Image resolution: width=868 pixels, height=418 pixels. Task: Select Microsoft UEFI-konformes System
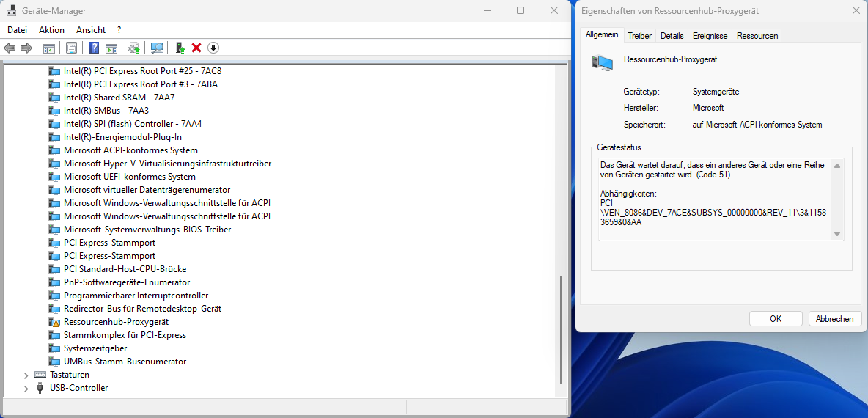(x=130, y=177)
